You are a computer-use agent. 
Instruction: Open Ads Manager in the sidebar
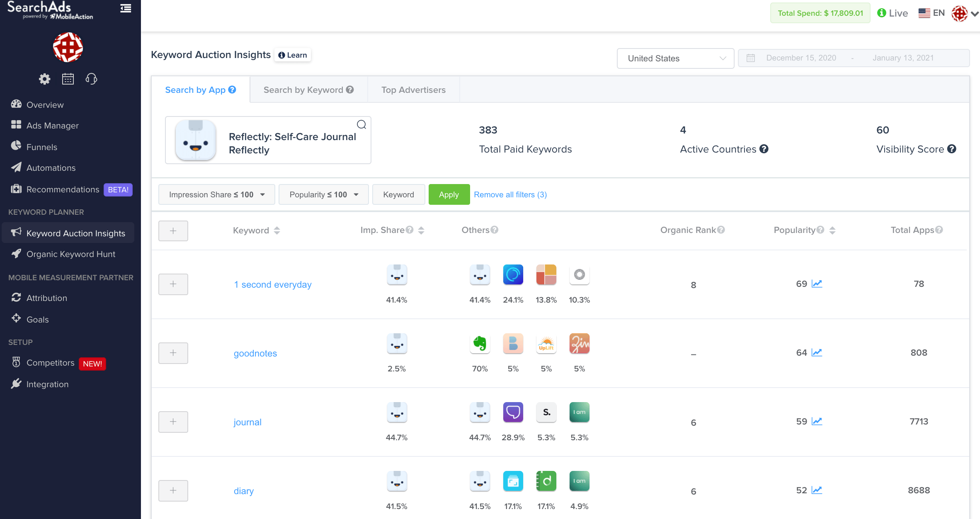[52, 125]
